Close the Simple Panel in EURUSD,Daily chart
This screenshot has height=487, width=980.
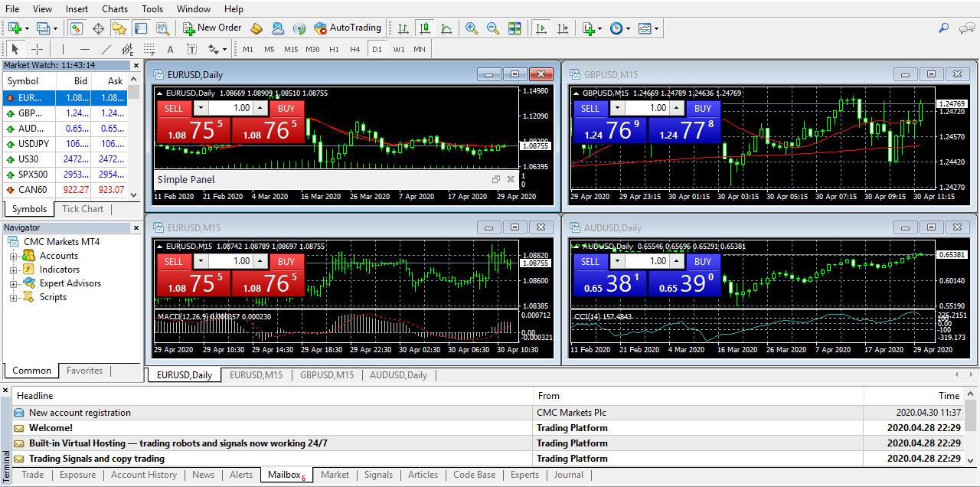pos(511,179)
